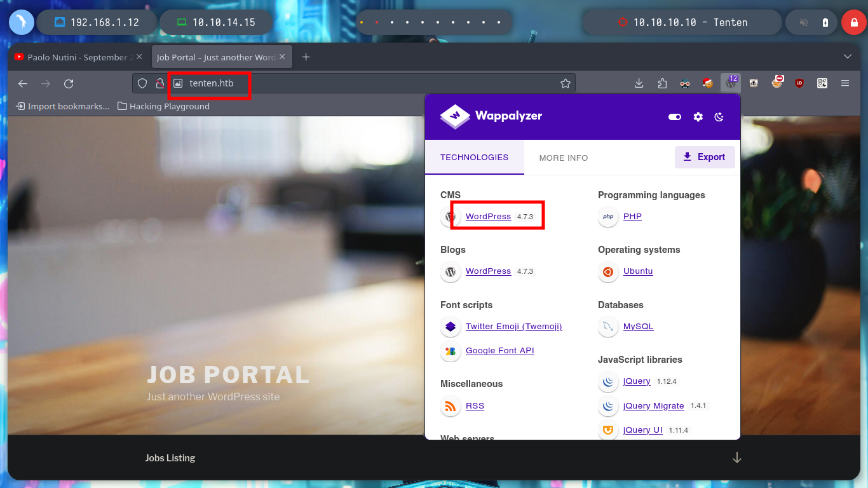Toggle the Wappalyzer enable switch
The width and height of the screenshot is (868, 488).
point(675,117)
